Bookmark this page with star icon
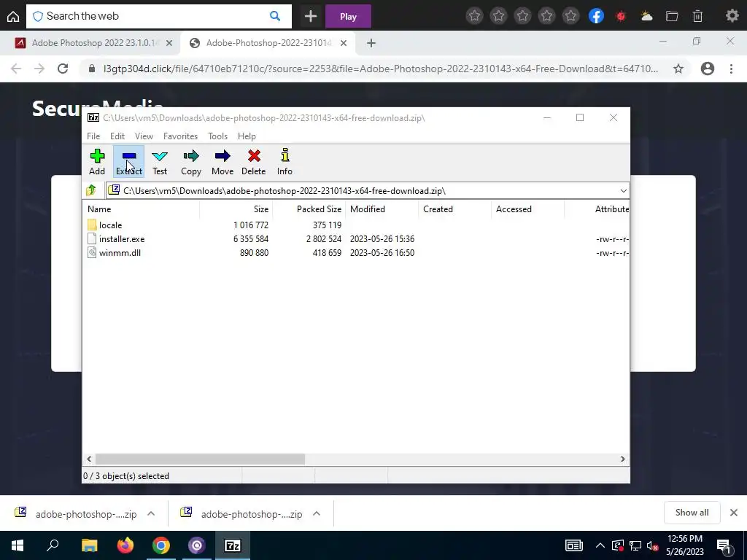Image resolution: width=747 pixels, height=560 pixels. pyautogui.click(x=678, y=69)
